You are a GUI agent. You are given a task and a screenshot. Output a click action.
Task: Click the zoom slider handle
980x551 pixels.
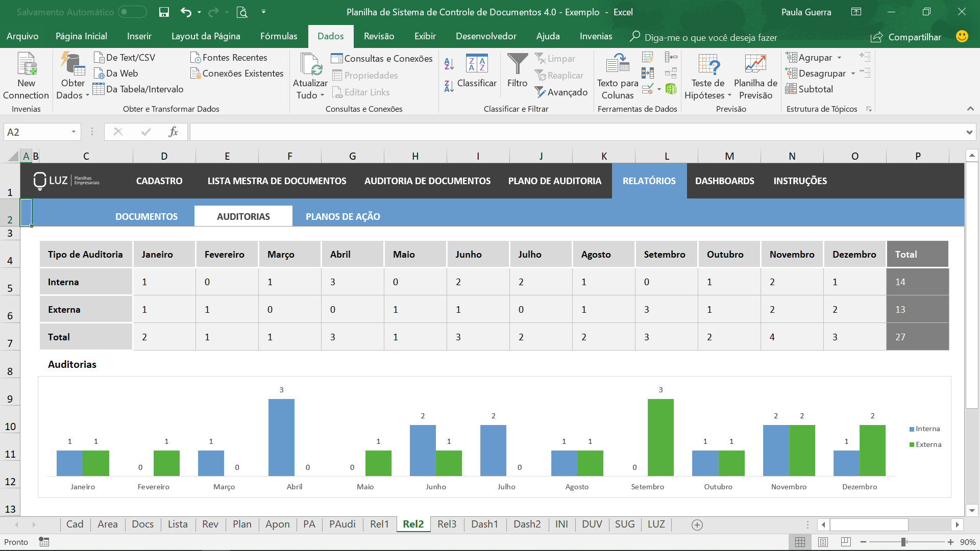point(903,542)
